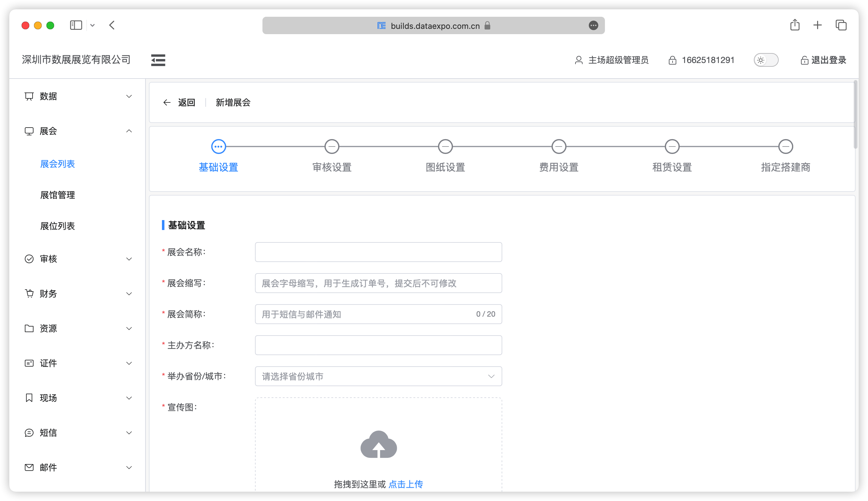This screenshot has height=501, width=868.
Task: Click the 图纸设置 step circle
Action: [x=445, y=147]
